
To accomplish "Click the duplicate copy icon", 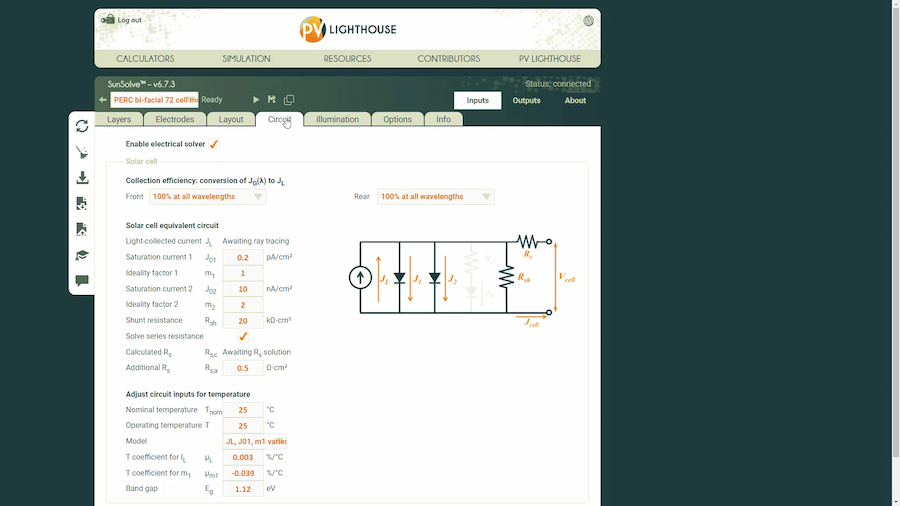I will (x=289, y=100).
